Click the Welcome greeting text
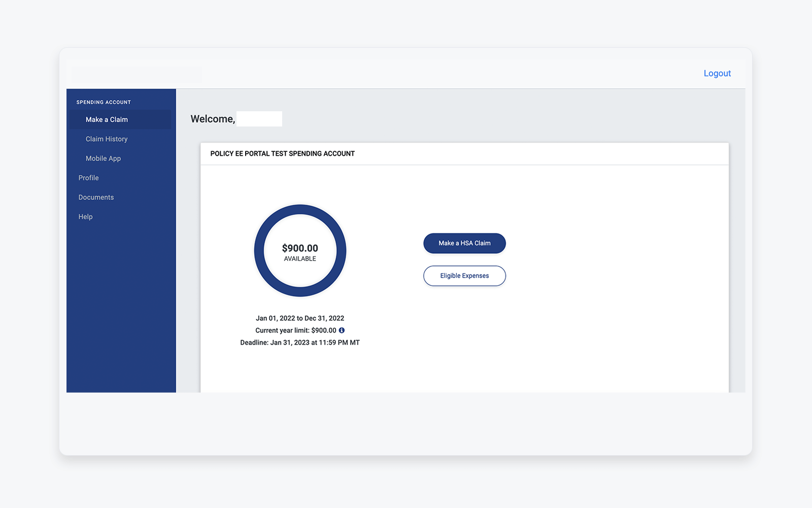 tap(213, 118)
